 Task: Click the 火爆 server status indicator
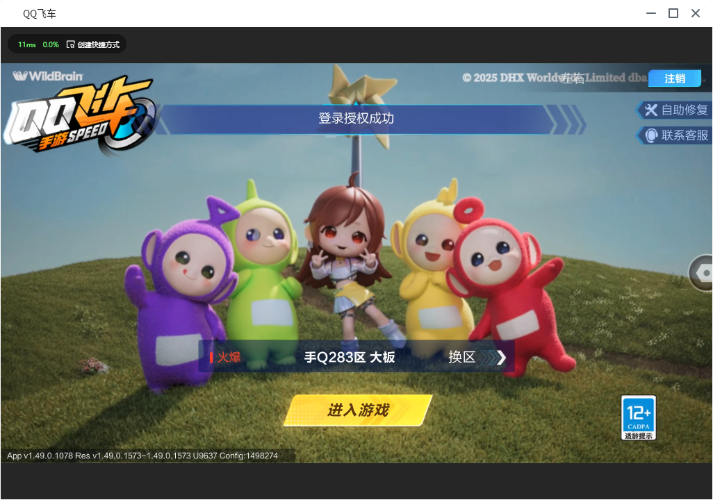pos(227,357)
